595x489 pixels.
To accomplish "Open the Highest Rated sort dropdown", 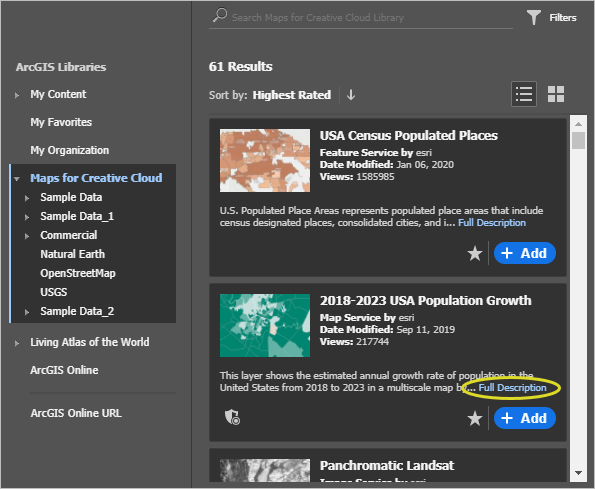I will [291, 95].
